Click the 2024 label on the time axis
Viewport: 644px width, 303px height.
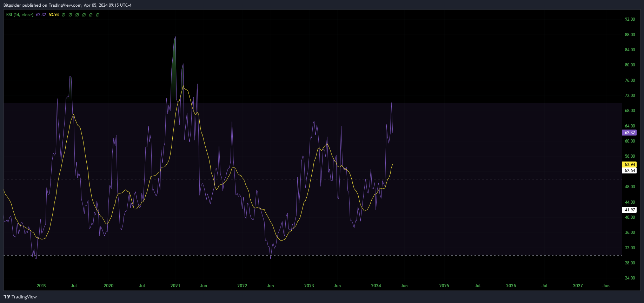coord(376,286)
